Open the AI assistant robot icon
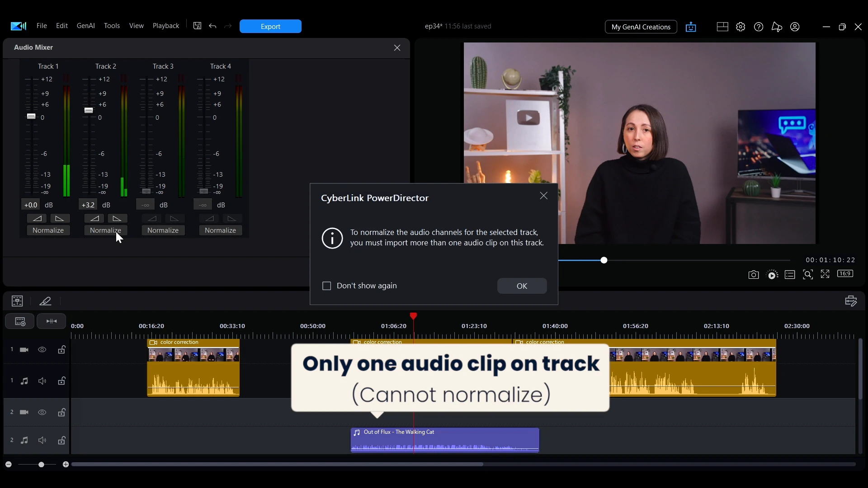Image resolution: width=868 pixels, height=488 pixels. click(691, 27)
